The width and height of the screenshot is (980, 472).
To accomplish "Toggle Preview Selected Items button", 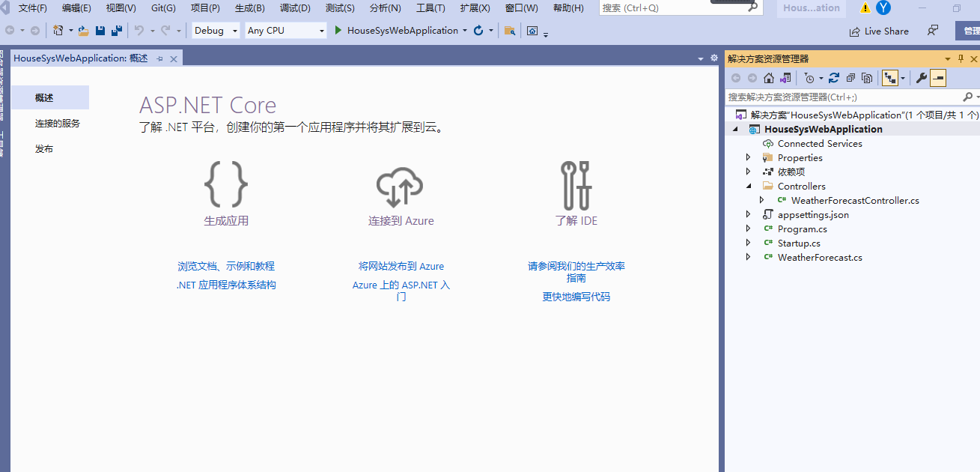I will point(938,78).
